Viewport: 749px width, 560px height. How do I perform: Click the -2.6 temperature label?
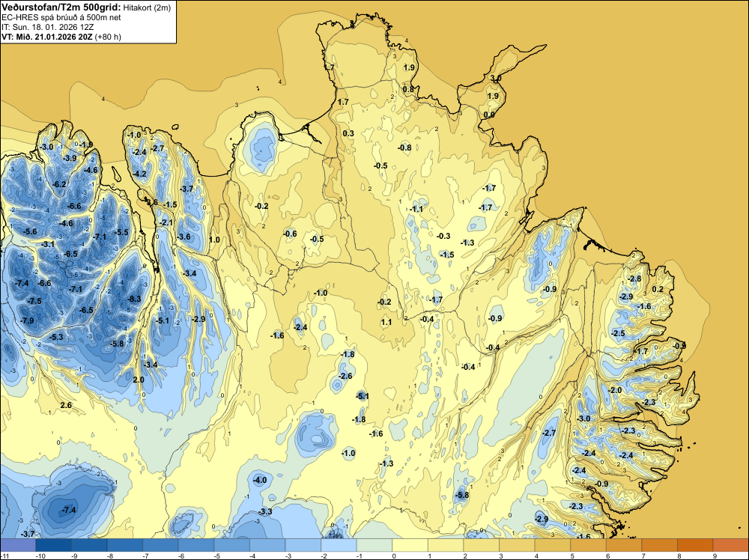345,376
